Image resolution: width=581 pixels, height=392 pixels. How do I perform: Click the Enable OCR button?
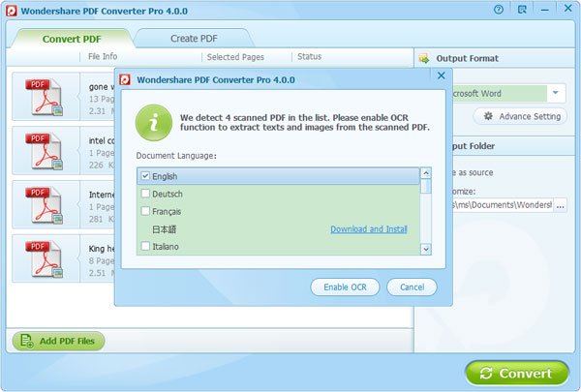coord(345,287)
